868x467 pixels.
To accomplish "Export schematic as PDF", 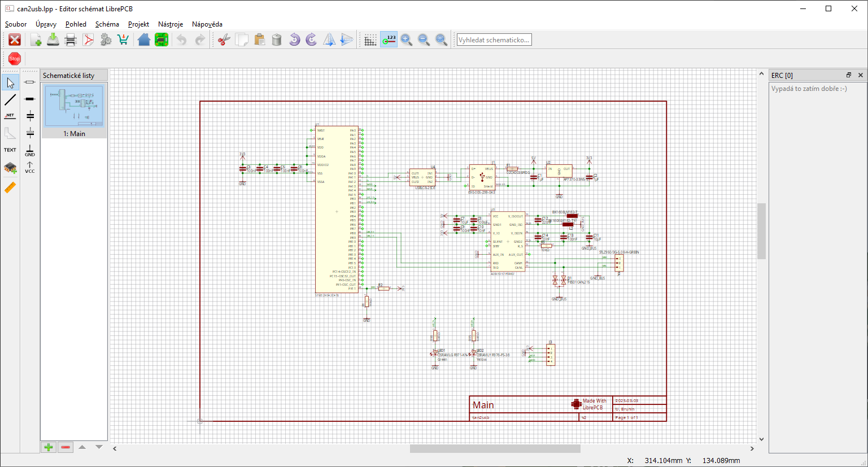I will pyautogui.click(x=89, y=40).
